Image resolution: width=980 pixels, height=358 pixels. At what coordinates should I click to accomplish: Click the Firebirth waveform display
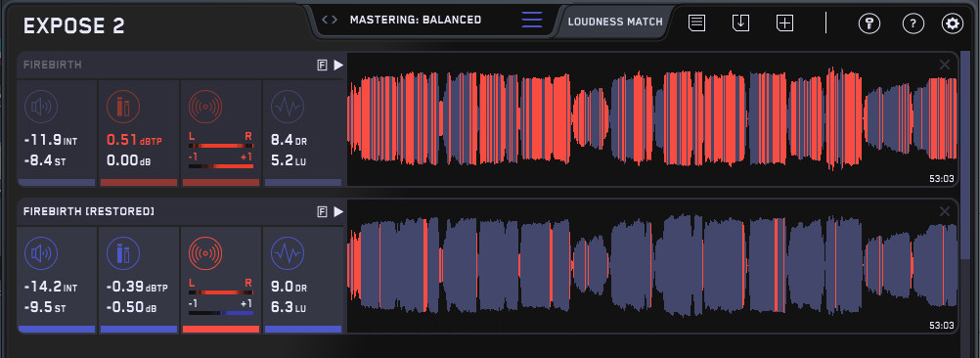pyautogui.click(x=652, y=119)
